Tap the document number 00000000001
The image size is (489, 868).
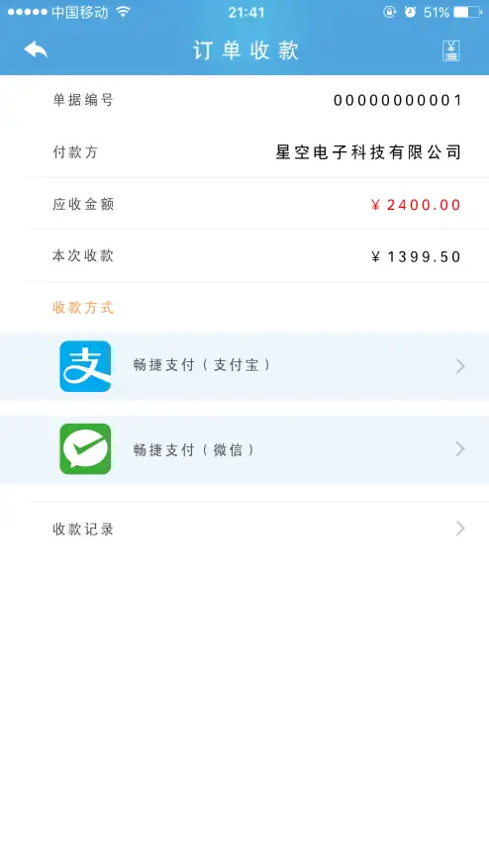click(x=397, y=100)
